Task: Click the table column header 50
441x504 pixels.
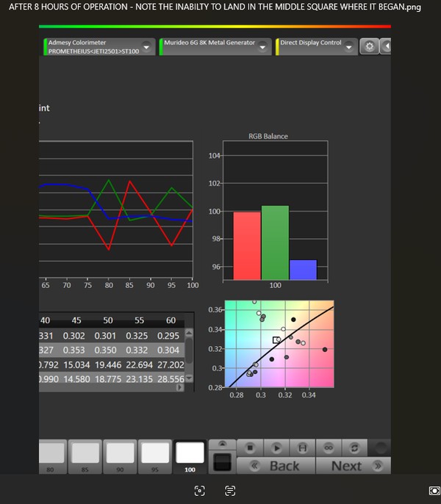Action: [x=108, y=320]
